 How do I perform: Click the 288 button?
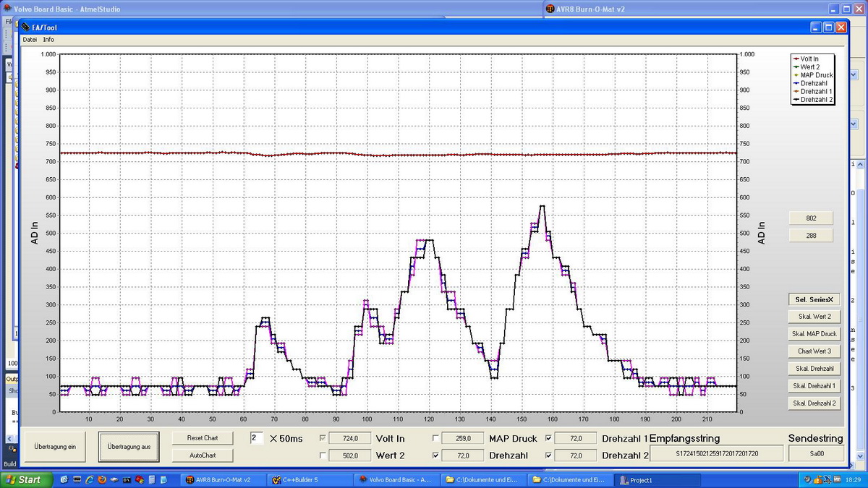[x=811, y=236]
